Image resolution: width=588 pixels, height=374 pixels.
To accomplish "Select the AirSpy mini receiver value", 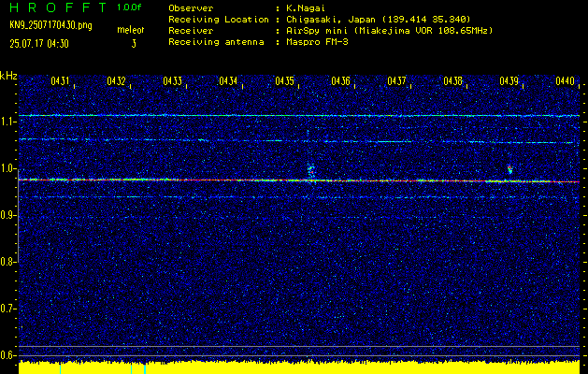I will tap(390, 31).
